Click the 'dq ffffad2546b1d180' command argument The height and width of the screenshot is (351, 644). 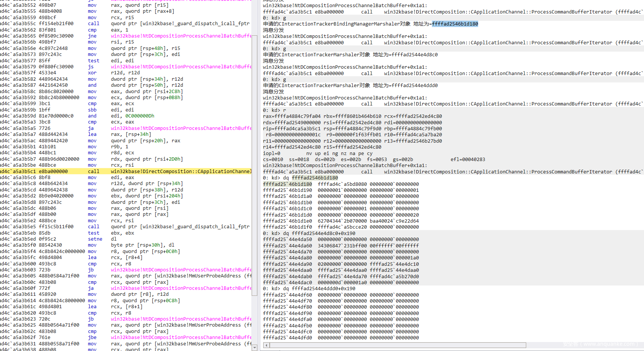tap(314, 178)
